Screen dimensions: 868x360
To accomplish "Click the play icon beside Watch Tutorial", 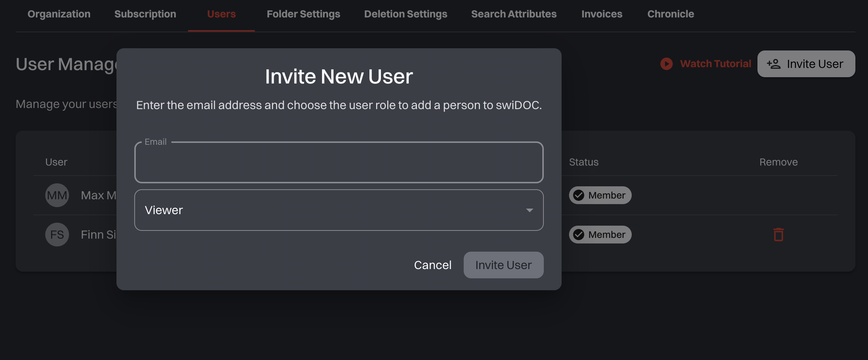I will pyautogui.click(x=666, y=63).
